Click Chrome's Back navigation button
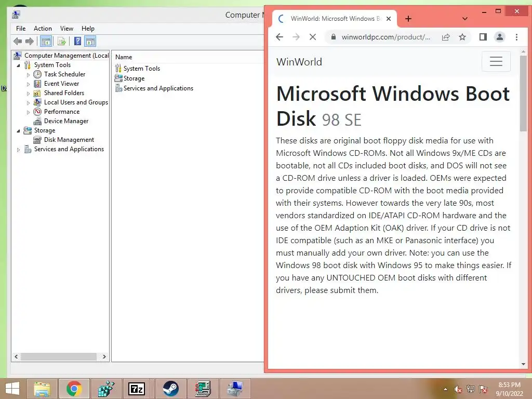532x399 pixels. coord(279,37)
